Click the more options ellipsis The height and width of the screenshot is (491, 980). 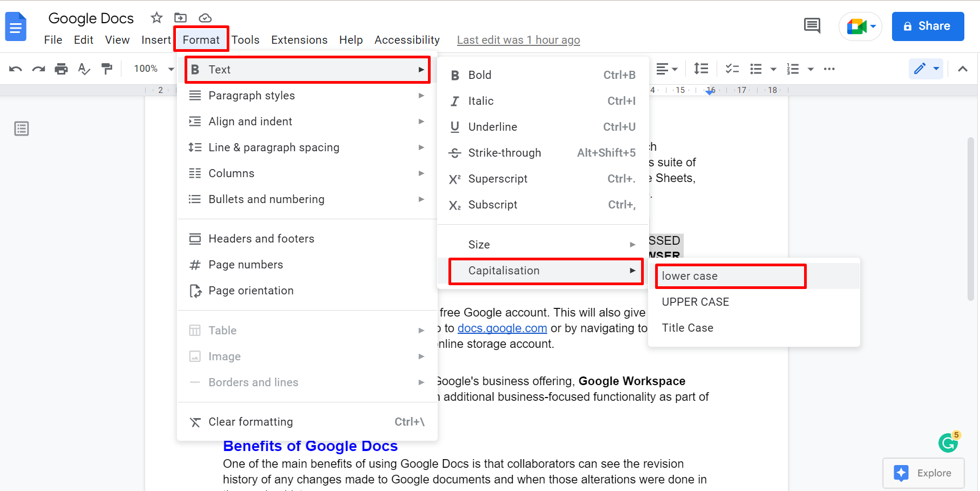(x=829, y=69)
